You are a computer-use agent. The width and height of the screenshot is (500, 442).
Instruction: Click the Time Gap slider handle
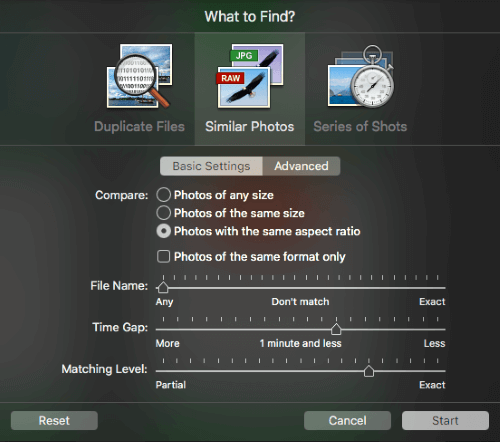click(x=336, y=329)
